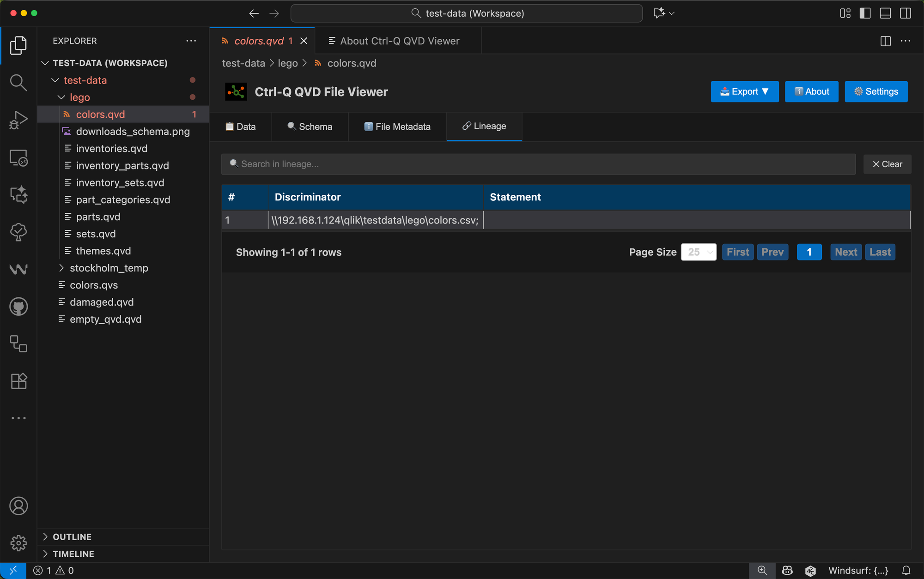Click the blue Settings button

click(875, 91)
